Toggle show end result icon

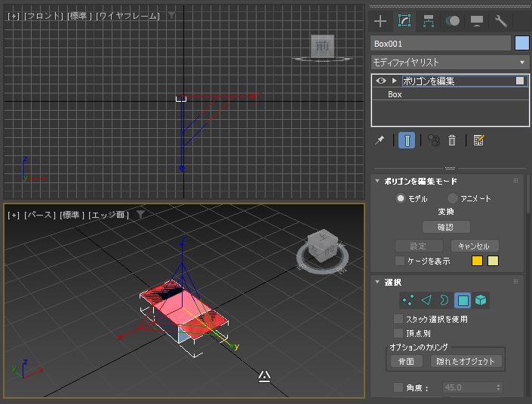407,140
